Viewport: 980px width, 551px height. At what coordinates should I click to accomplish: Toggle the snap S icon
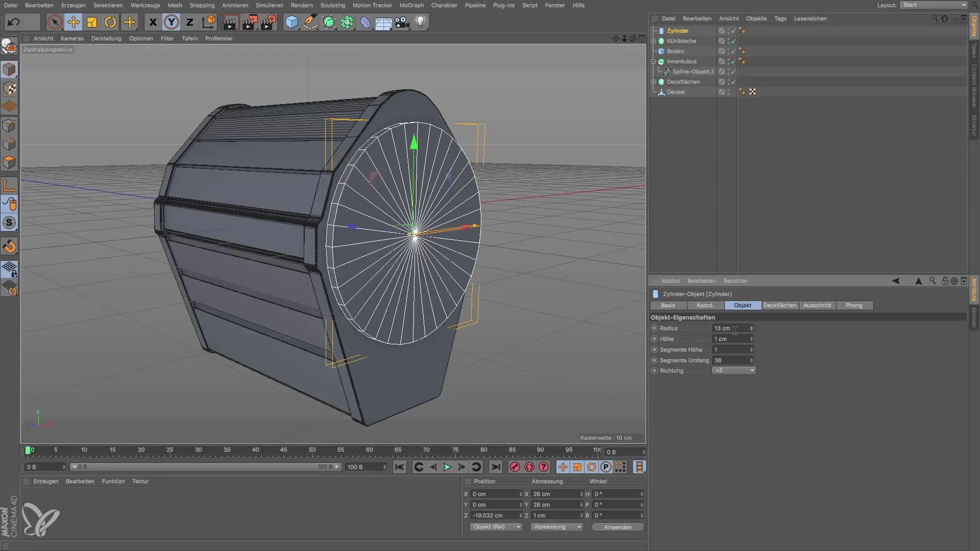[x=9, y=222]
